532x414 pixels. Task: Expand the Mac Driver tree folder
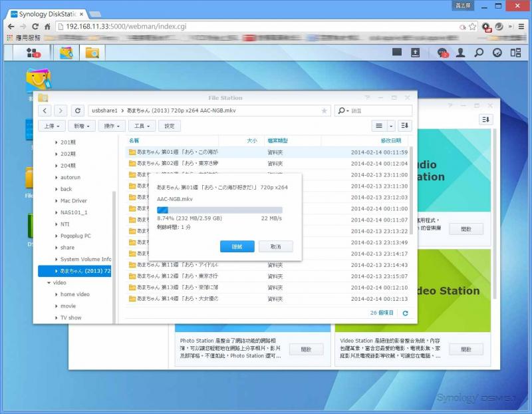(56, 201)
